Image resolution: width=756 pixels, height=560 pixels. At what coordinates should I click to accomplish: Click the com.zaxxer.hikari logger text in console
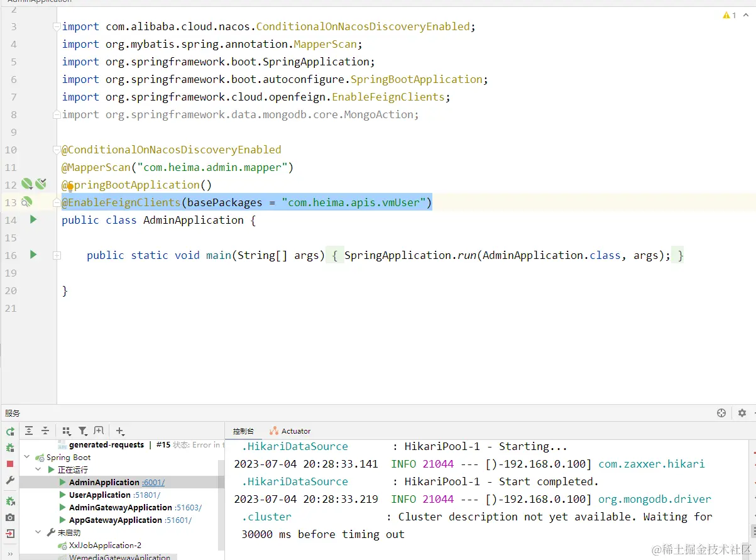coord(651,464)
